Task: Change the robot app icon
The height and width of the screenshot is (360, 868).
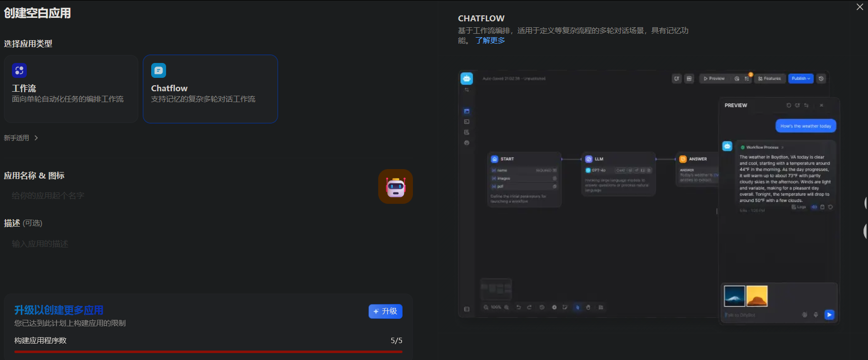Action: 396,186
